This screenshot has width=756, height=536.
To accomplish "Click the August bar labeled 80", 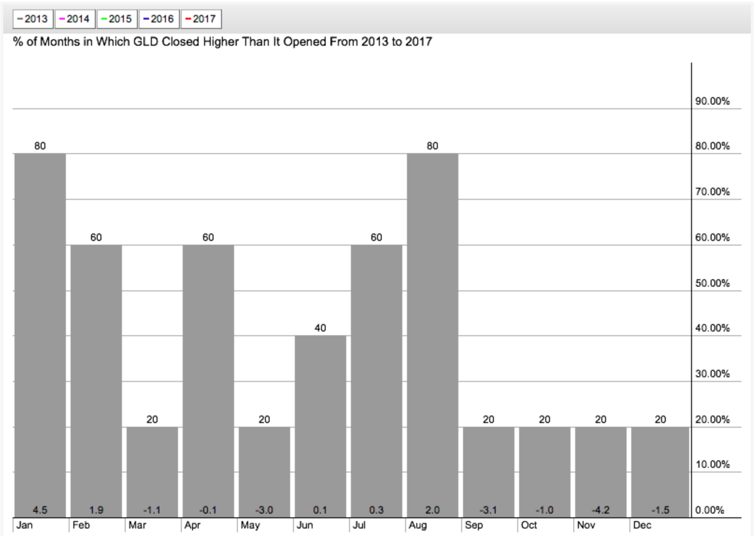I will pyautogui.click(x=433, y=335).
